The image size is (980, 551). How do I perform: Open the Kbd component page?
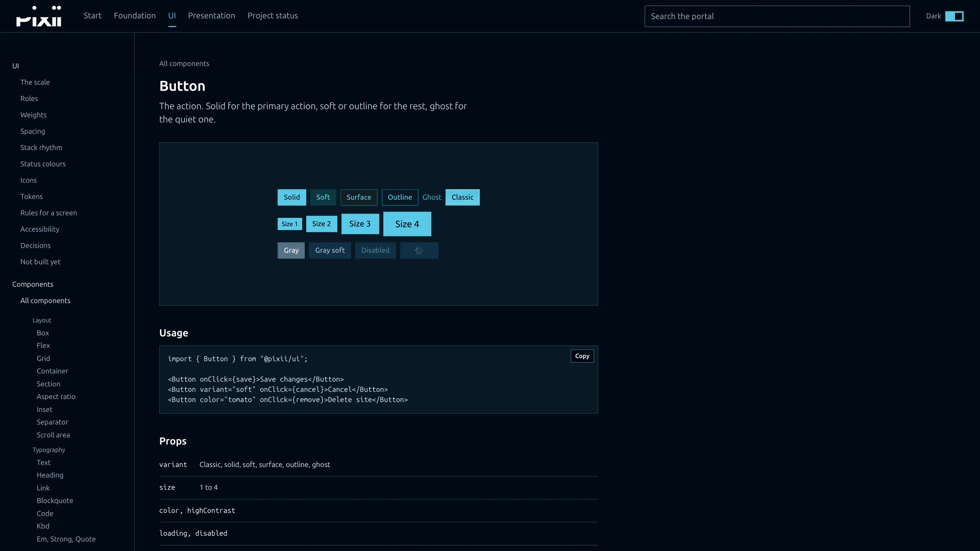click(x=43, y=526)
